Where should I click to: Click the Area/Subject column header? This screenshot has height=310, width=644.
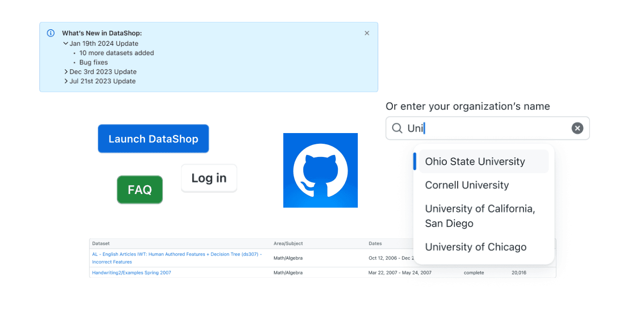288,243
